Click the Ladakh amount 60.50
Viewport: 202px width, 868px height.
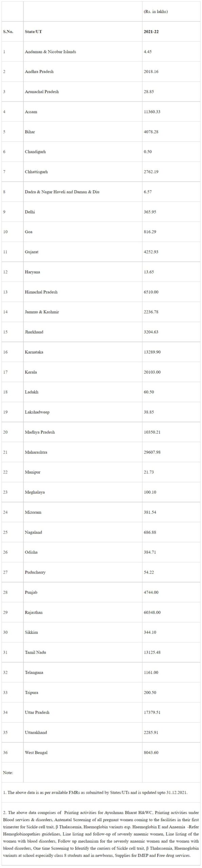coord(149,392)
